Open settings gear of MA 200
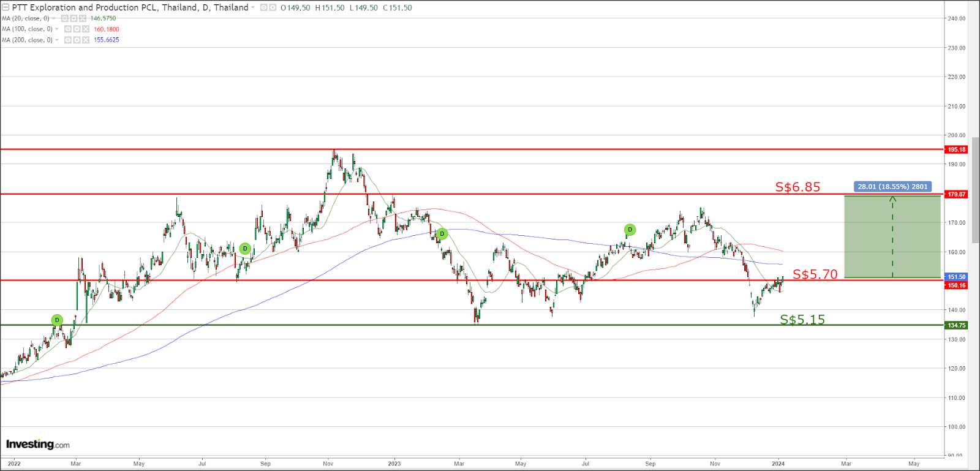Image resolution: width=980 pixels, height=471 pixels. click(x=77, y=40)
